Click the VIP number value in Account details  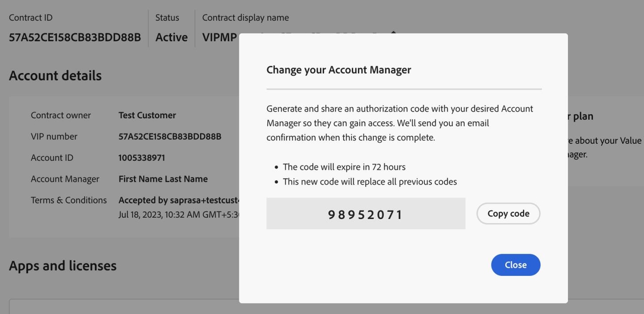(x=170, y=136)
